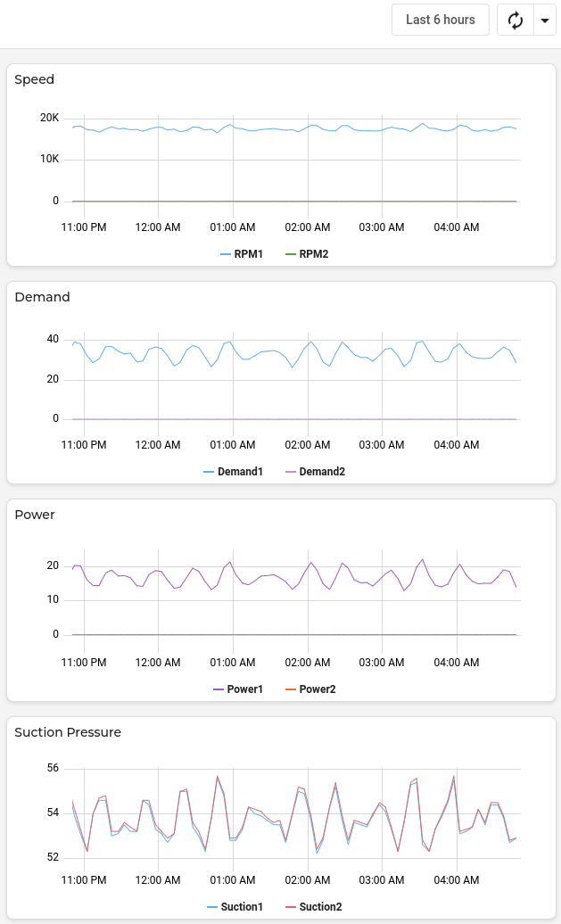Click 12:00 AM label on Speed chart
This screenshot has width=561, height=924.
click(x=158, y=227)
